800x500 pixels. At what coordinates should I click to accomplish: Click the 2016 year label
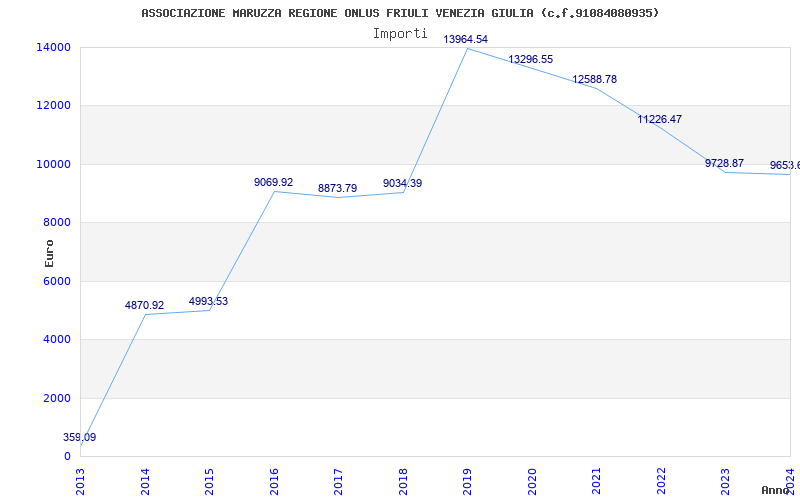[x=274, y=481]
